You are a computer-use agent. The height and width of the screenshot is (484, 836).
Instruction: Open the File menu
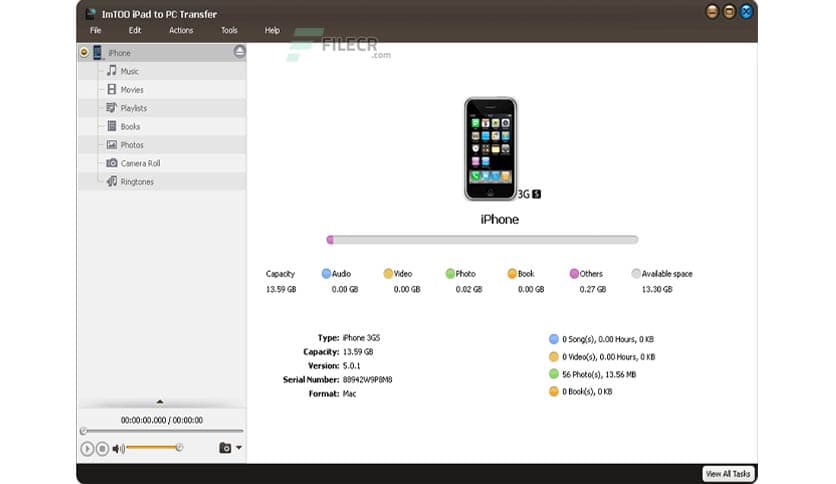pyautogui.click(x=95, y=30)
